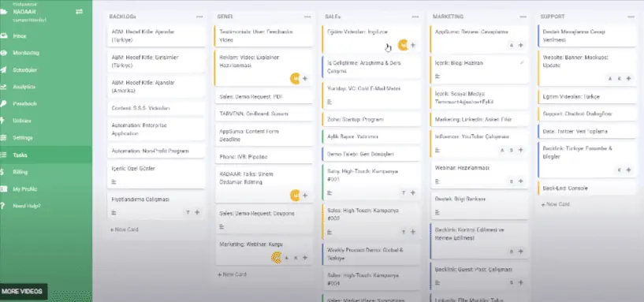
Task: Open the MARKETING column options menu
Action: point(523,17)
